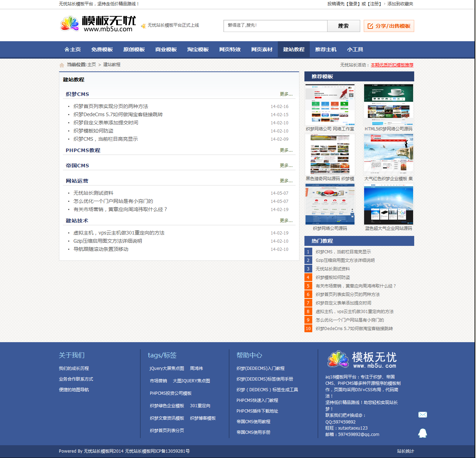Click the 本期优质折扣模板推荐 red link
476x458 pixels.
(392, 65)
